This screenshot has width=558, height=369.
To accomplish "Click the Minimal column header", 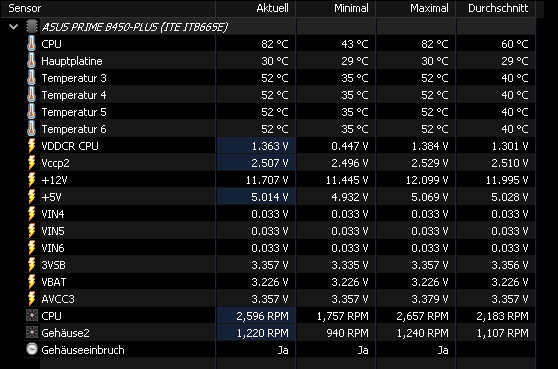I will coord(336,8).
